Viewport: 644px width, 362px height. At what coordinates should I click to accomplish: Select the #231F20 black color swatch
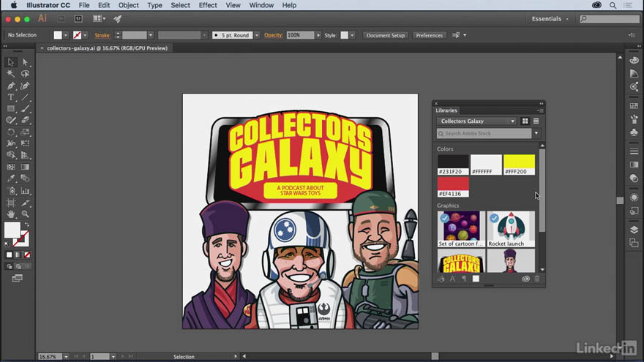(x=453, y=165)
